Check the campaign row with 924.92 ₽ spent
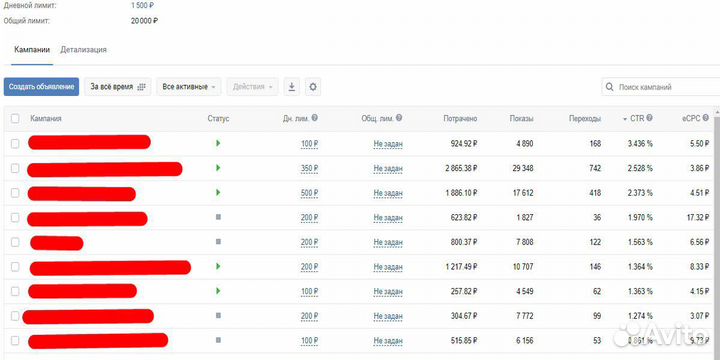This screenshot has width=720, height=360. [15, 144]
